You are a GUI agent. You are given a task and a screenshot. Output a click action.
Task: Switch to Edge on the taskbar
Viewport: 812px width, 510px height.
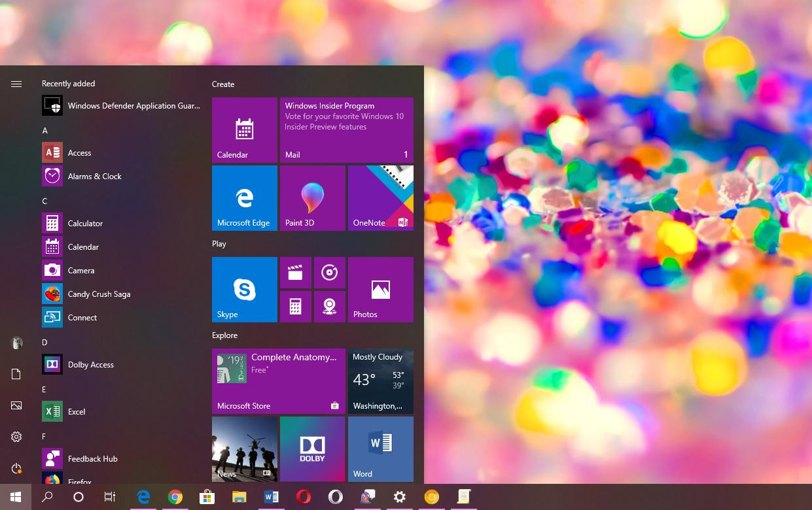click(143, 497)
